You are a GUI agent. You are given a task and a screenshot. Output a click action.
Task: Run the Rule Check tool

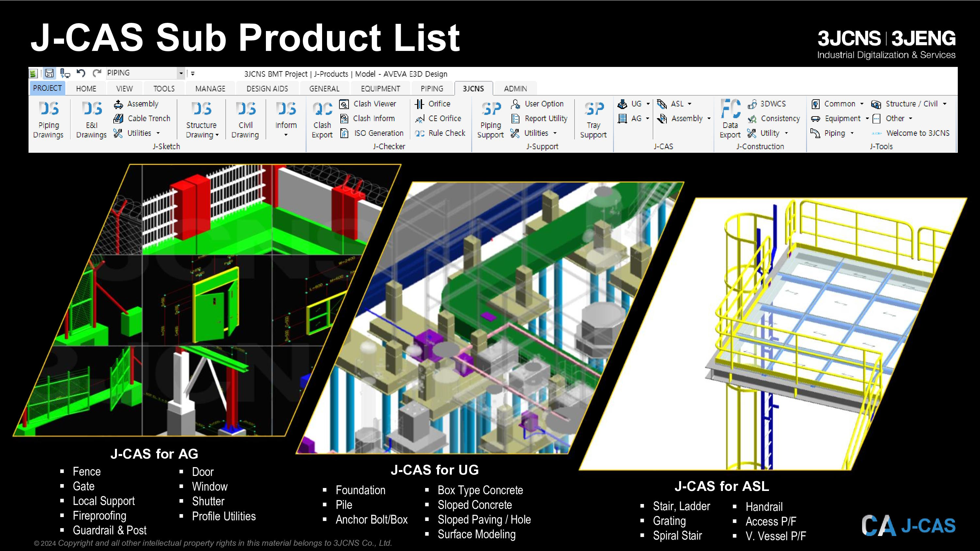point(440,133)
